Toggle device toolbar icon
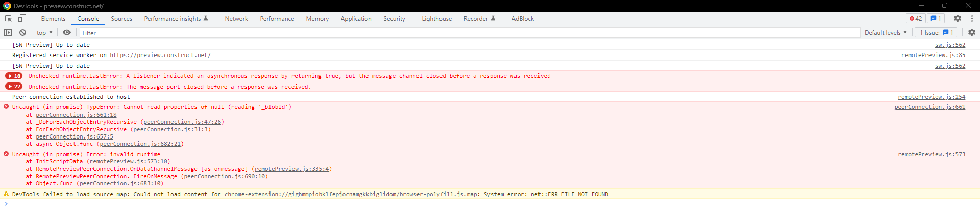980x220 pixels. tap(22, 18)
